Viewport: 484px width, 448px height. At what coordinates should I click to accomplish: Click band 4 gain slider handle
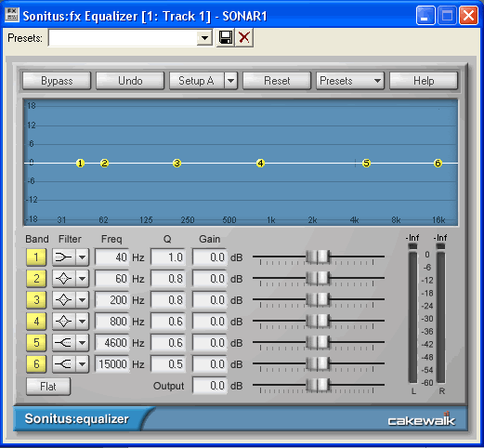318,321
